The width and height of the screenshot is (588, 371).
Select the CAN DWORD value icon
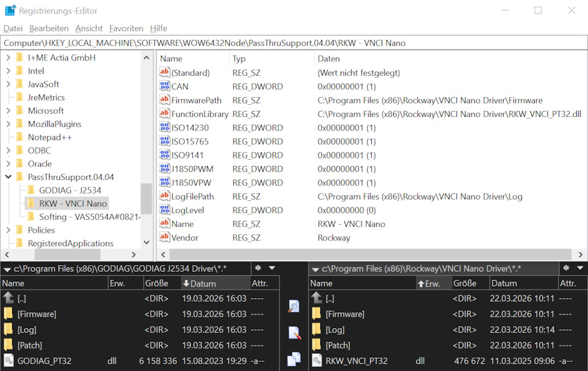164,86
